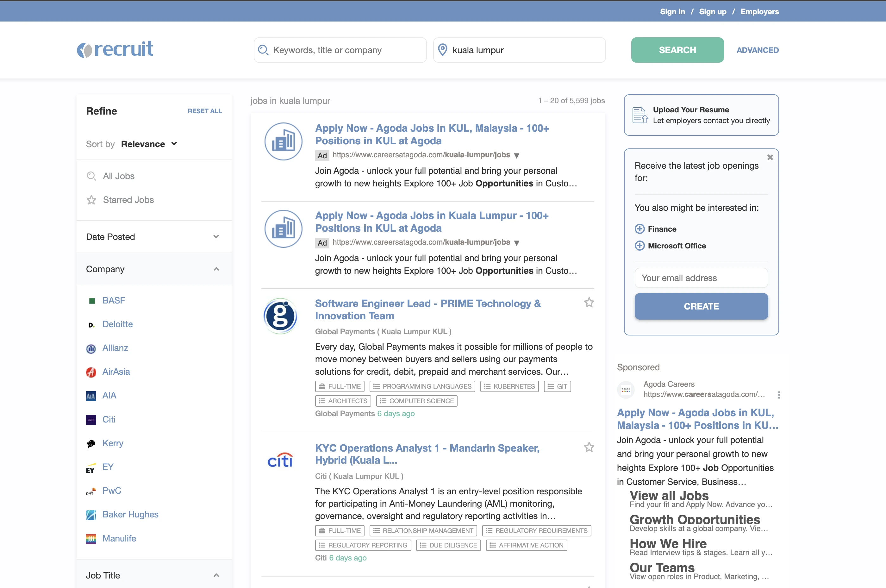Expand first Agoda ad URL arrow

[516, 156]
